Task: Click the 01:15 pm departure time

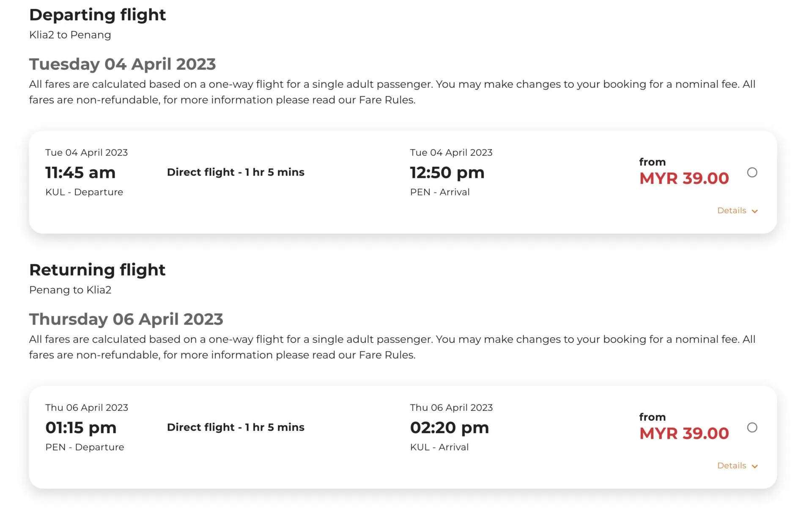Action: click(81, 428)
